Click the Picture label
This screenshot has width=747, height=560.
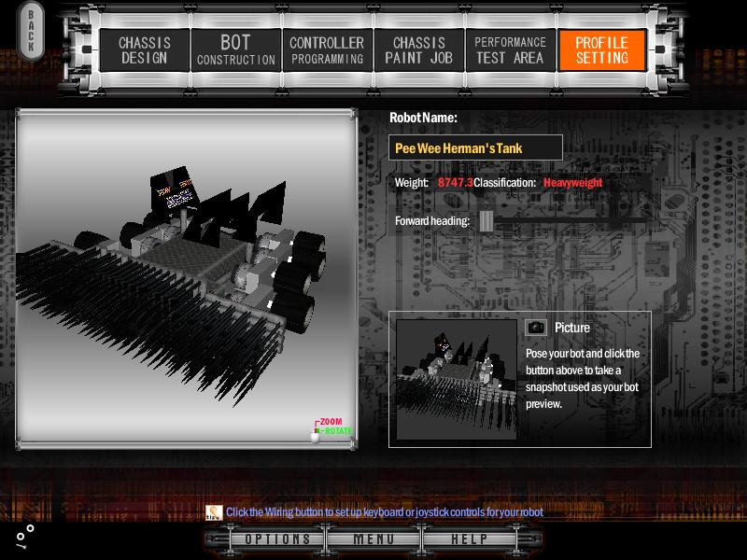572,328
